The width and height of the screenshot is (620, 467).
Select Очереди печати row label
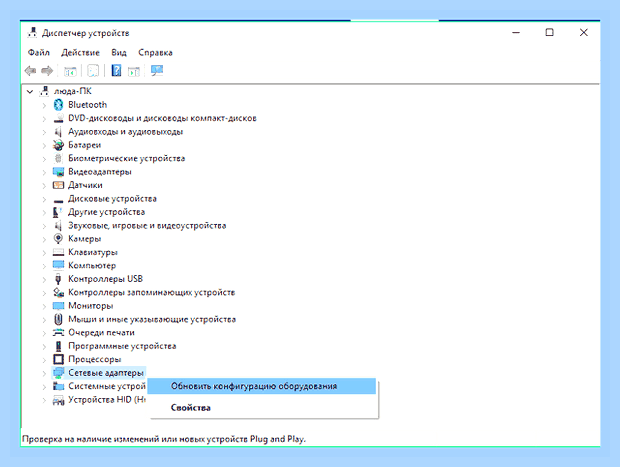pyautogui.click(x=101, y=333)
